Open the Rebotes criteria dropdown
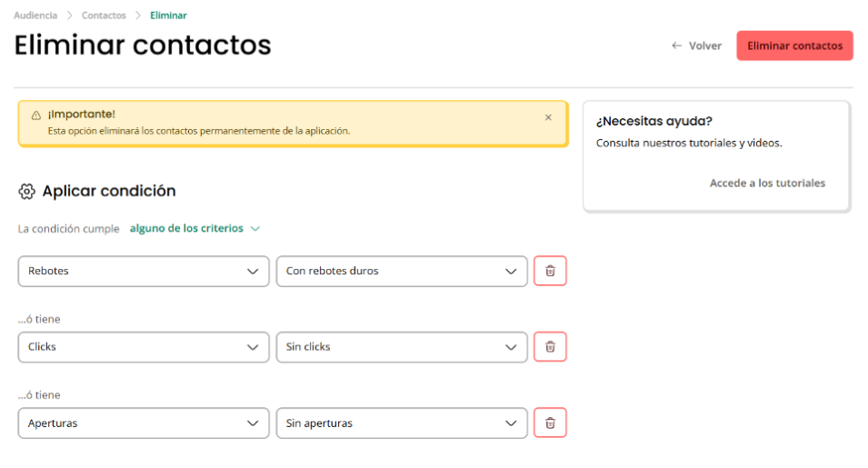 pyautogui.click(x=144, y=271)
